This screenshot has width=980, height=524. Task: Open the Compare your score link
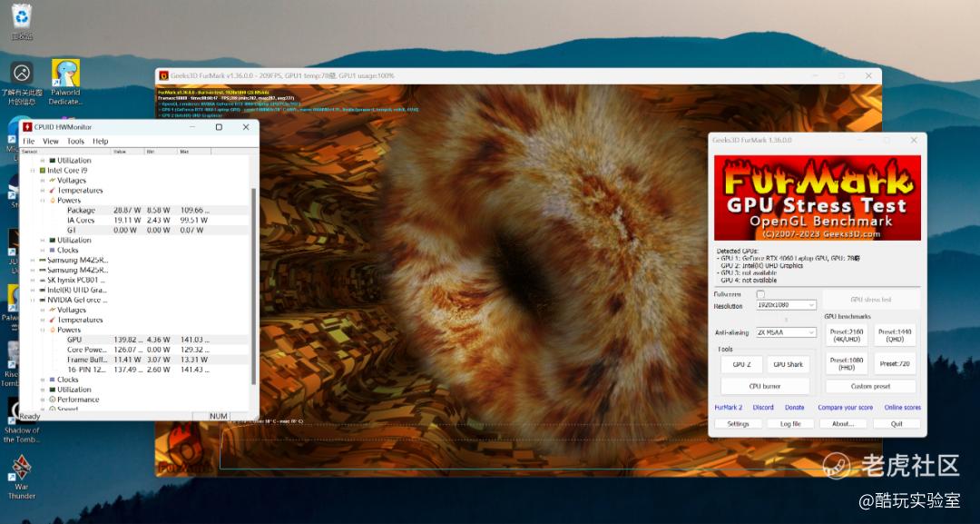845,408
